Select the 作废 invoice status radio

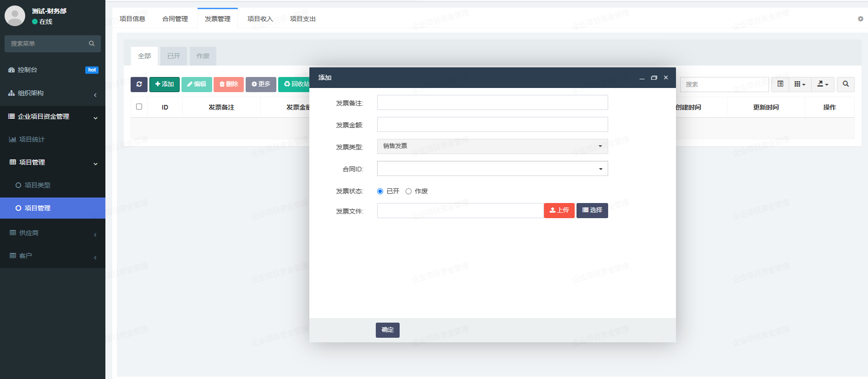408,192
